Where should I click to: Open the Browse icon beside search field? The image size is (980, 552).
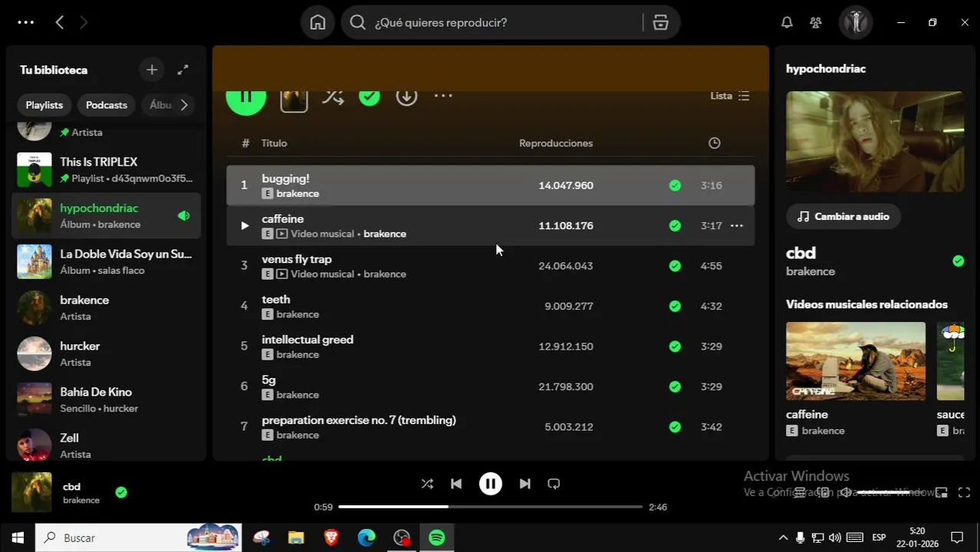pyautogui.click(x=660, y=22)
